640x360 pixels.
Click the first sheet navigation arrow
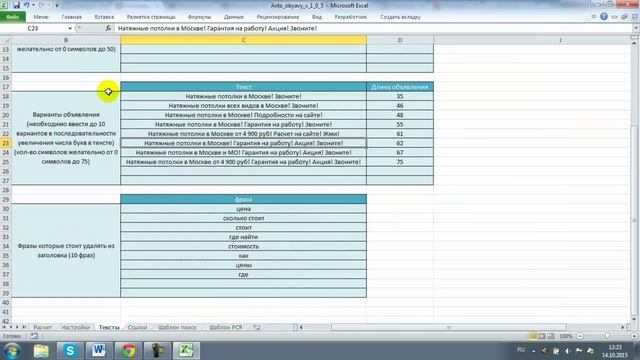(4, 327)
